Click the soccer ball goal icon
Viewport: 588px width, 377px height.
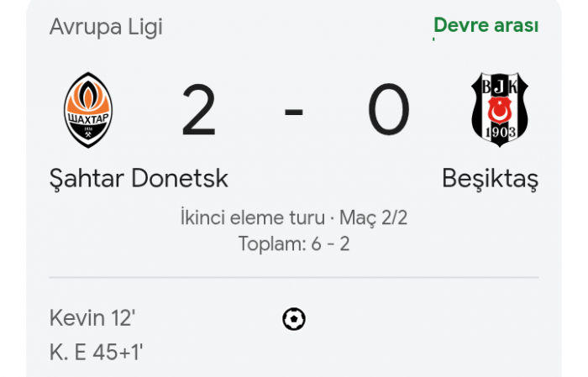(294, 319)
